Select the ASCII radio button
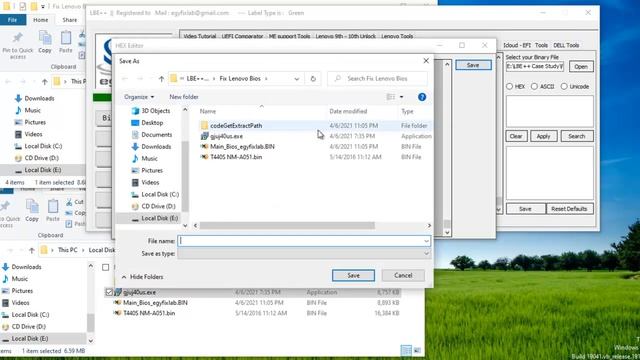Image resolution: width=640 pixels, height=360 pixels. click(534, 87)
